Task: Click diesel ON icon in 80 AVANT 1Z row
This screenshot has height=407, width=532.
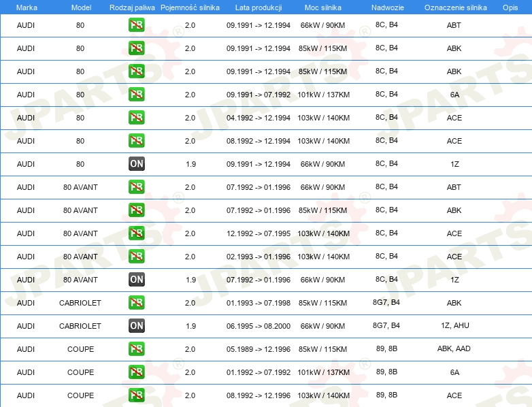Action: (136, 279)
